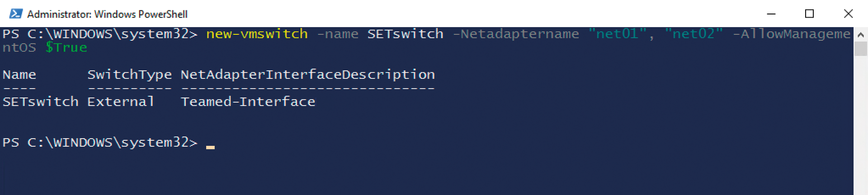Click the Teamed-Interface description value
The height and width of the screenshot is (195, 868).
coord(248,102)
